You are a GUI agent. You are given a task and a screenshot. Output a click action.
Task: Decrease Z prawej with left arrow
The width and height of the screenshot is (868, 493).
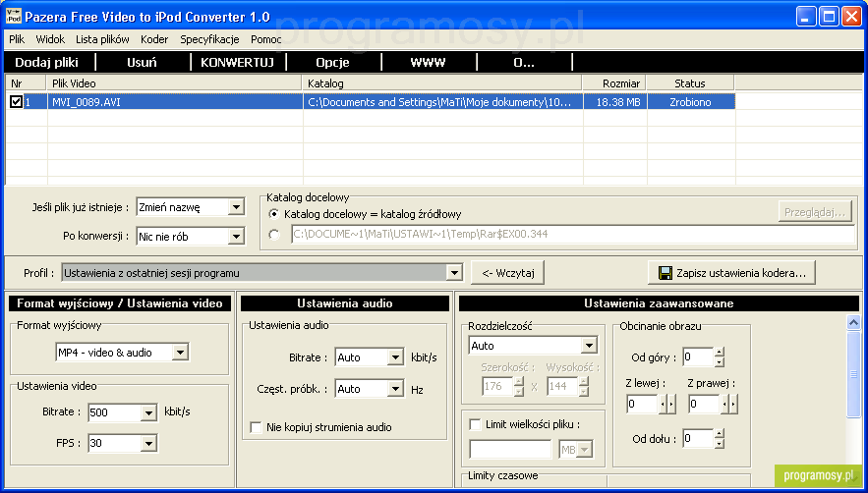[x=725, y=405]
